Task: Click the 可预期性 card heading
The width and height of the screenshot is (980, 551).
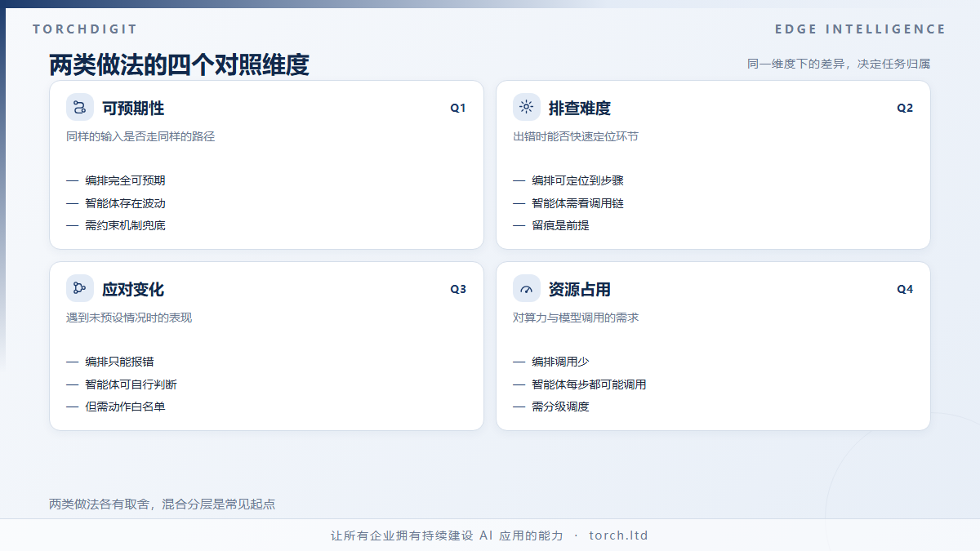Action: [133, 109]
